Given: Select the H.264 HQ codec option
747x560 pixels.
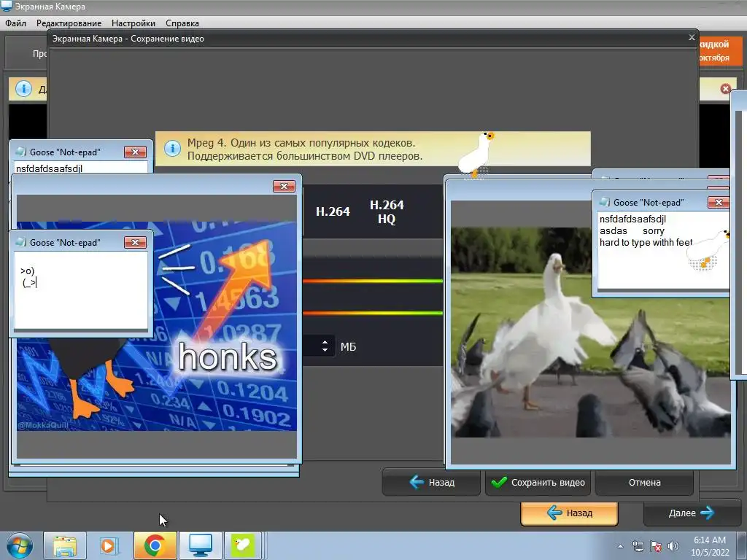Looking at the screenshot, I should (387, 211).
